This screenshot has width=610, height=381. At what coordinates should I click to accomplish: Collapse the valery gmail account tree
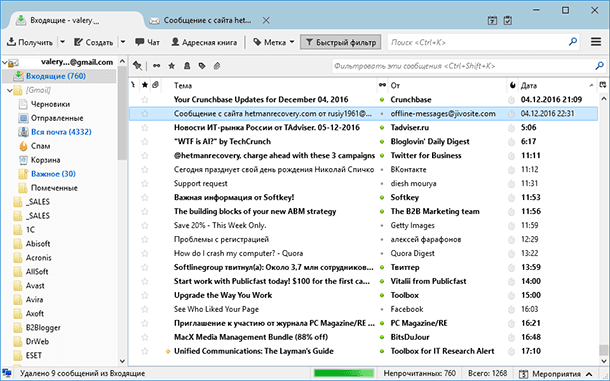coord(5,62)
